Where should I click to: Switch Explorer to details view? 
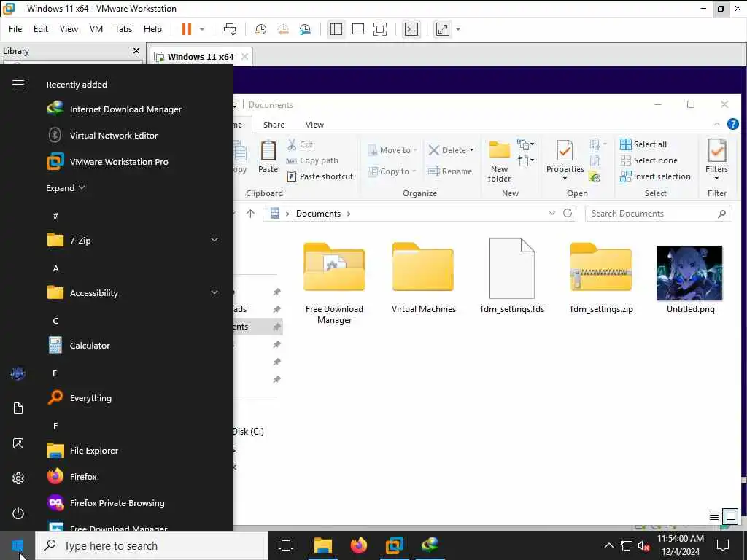713,516
